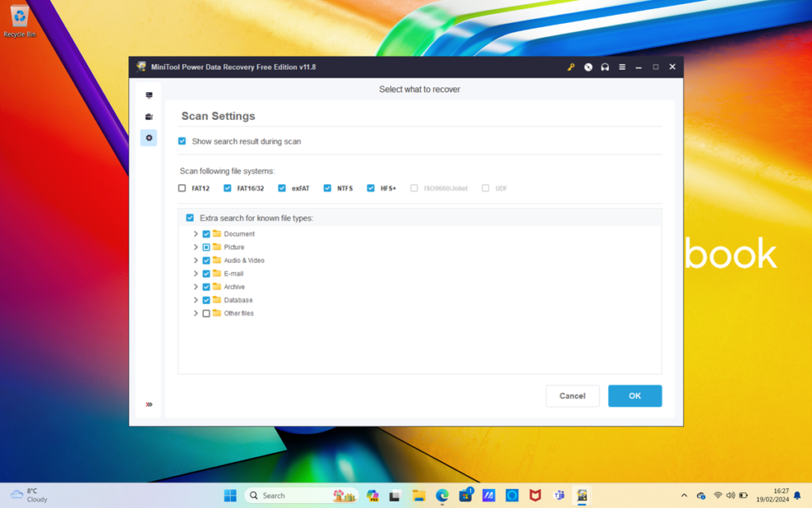Select the Scan Settings gear in the sidebar
812x508 pixels.
pos(148,138)
